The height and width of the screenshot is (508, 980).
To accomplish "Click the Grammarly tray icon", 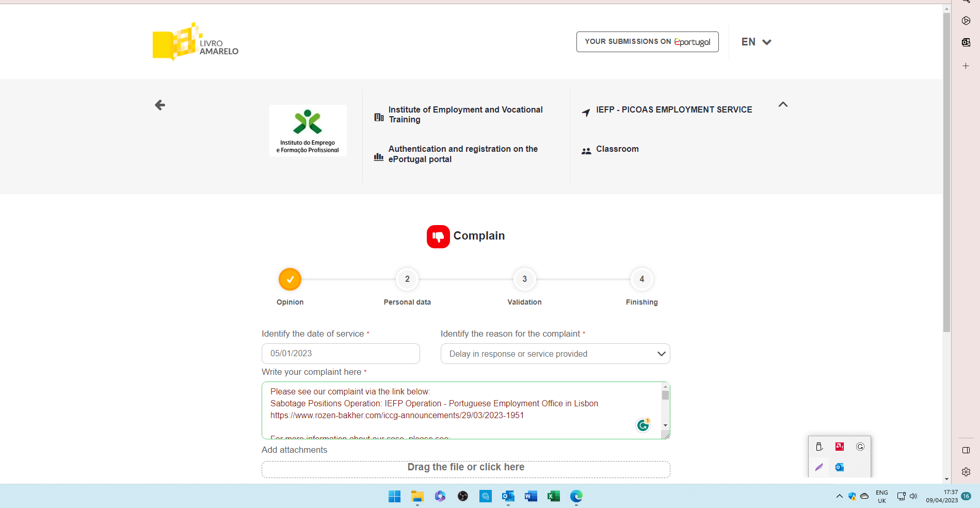I will pos(860,447).
